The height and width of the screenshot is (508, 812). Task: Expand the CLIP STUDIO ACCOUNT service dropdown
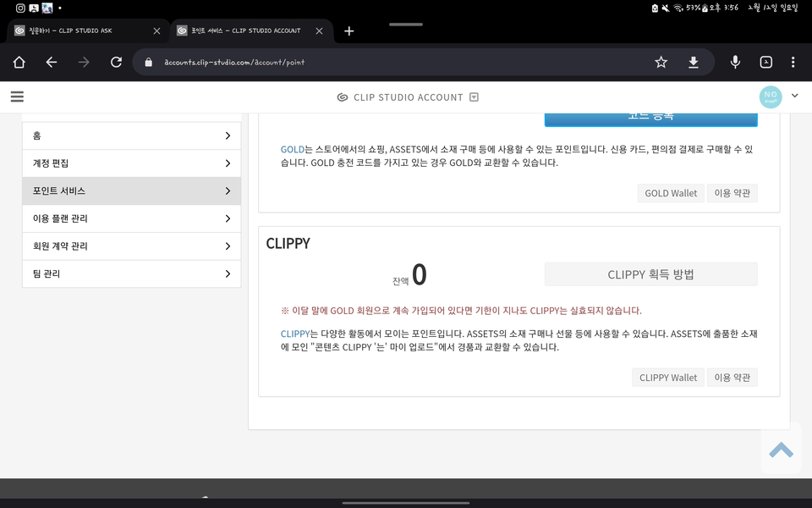(x=474, y=97)
